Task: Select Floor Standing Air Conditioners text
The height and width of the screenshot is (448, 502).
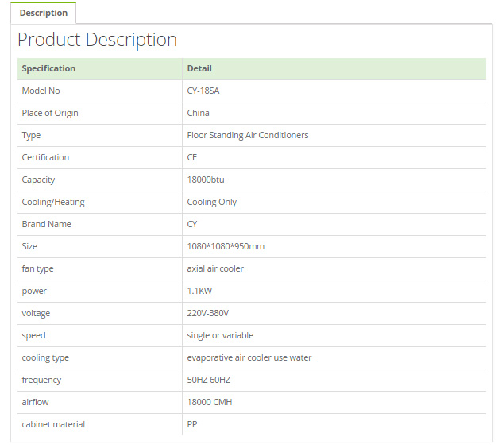Action: point(248,136)
